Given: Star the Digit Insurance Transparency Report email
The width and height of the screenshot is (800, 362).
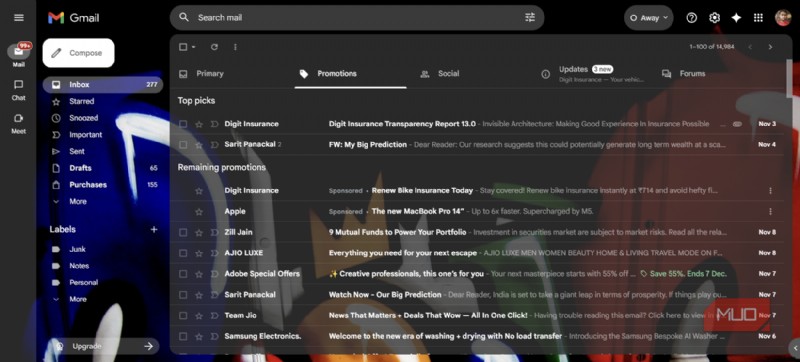Looking at the screenshot, I should pos(199,124).
